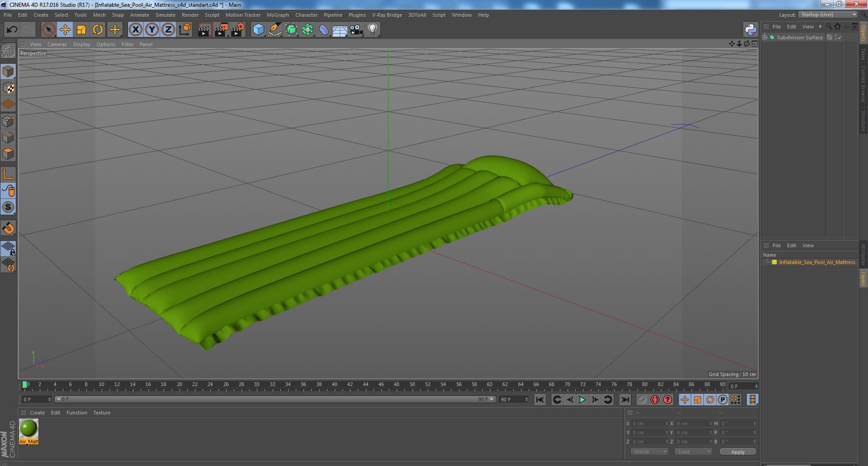The image size is (868, 466).
Task: Add a Floor environment object
Action: (x=340, y=30)
